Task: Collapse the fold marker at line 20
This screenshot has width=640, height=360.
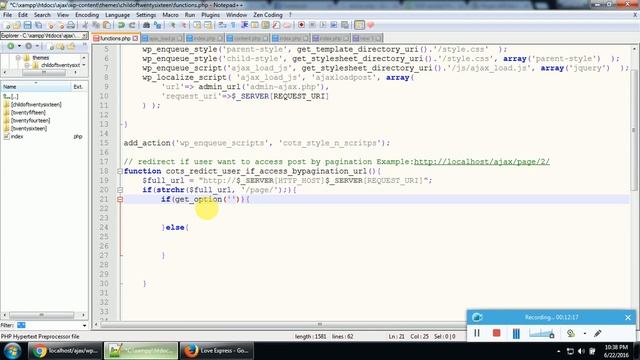Action: [x=120, y=190]
